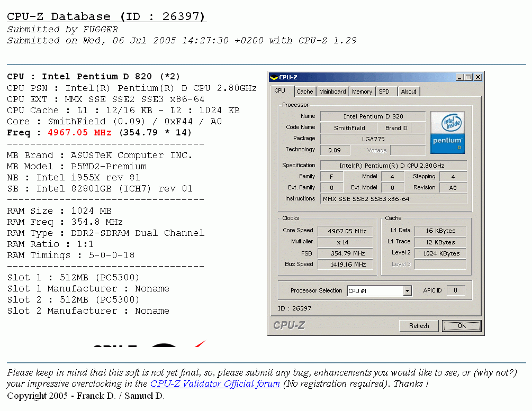Viewport: 532px width, 411px height.
Task: Close the CPU-Z window
Action: 477,77
